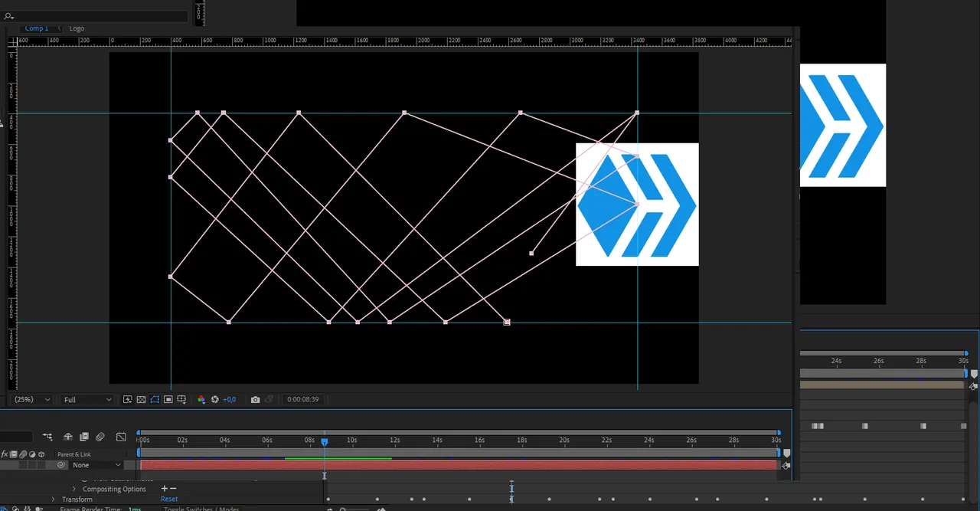980x511 pixels.
Task: Expand the Transform group
Action: coord(54,500)
